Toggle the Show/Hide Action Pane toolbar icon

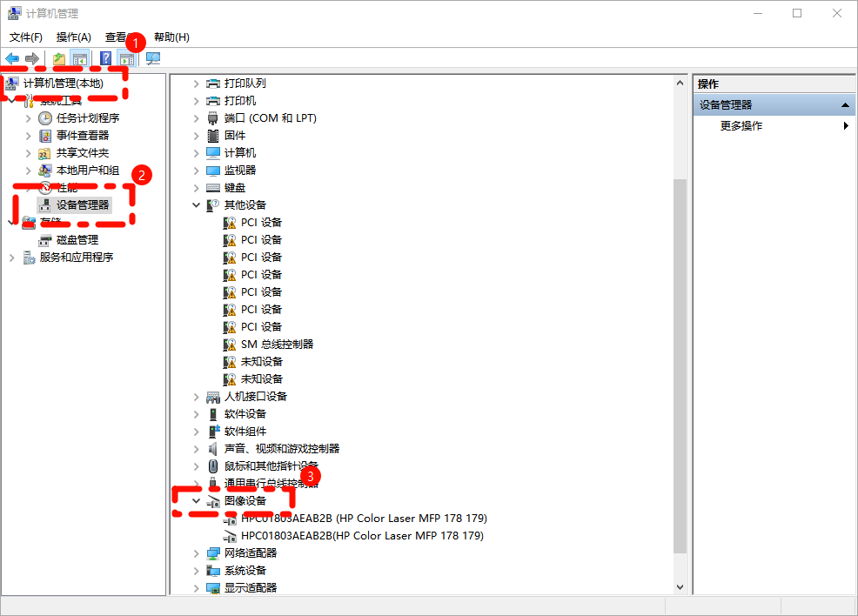(127, 58)
